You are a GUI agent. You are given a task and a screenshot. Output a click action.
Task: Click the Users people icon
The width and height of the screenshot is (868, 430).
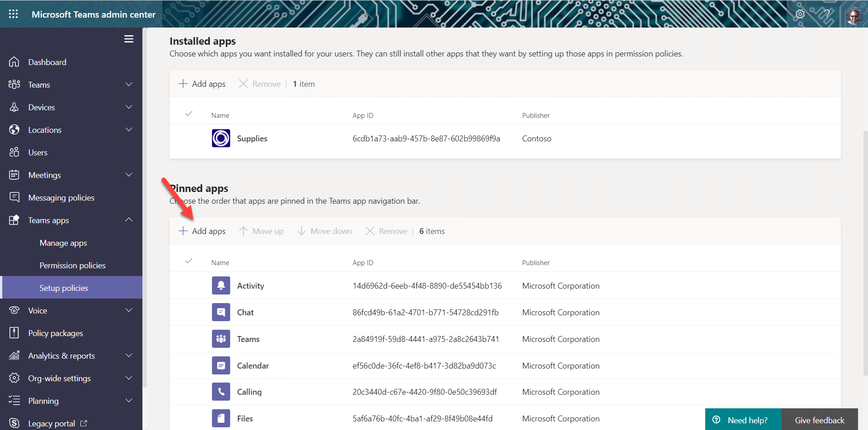(14, 152)
